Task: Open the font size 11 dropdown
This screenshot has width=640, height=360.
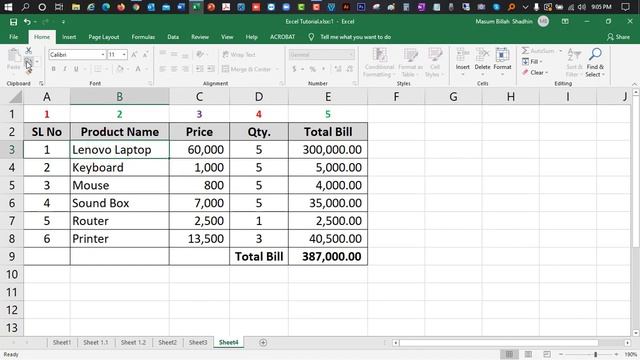Action: [124, 55]
